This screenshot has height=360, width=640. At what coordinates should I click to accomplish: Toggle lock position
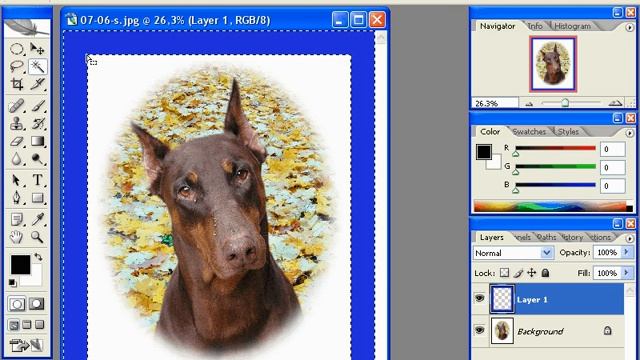point(531,273)
